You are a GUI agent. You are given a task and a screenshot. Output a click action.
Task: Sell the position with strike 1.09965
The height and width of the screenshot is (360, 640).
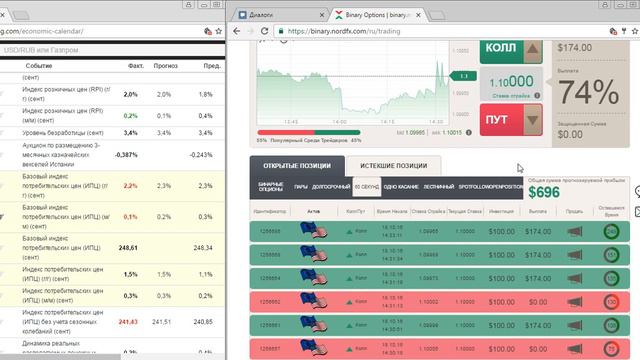[575, 231]
